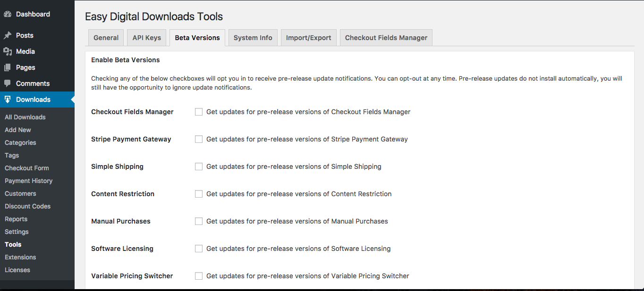This screenshot has height=291, width=644.
Task: Open the API Keys tab
Action: [146, 38]
